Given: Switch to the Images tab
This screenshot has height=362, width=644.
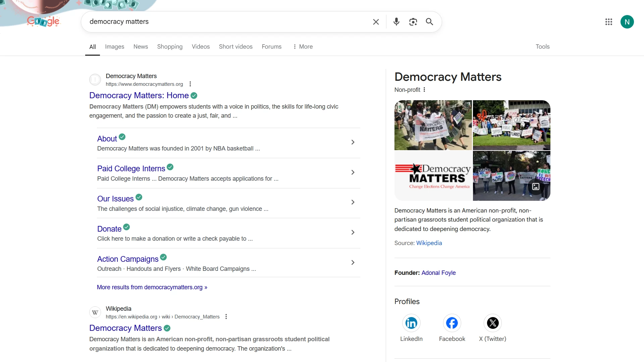Looking at the screenshot, I should coord(114,47).
